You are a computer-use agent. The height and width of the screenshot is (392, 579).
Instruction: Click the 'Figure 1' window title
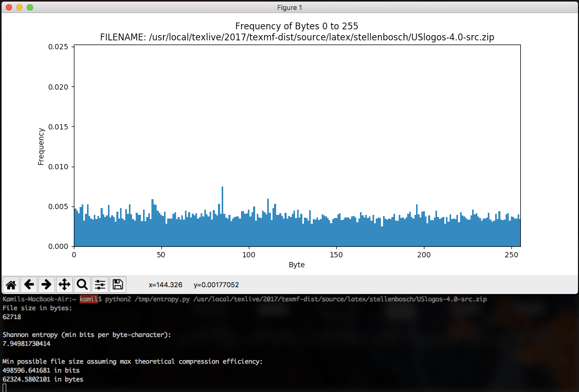tap(289, 7)
